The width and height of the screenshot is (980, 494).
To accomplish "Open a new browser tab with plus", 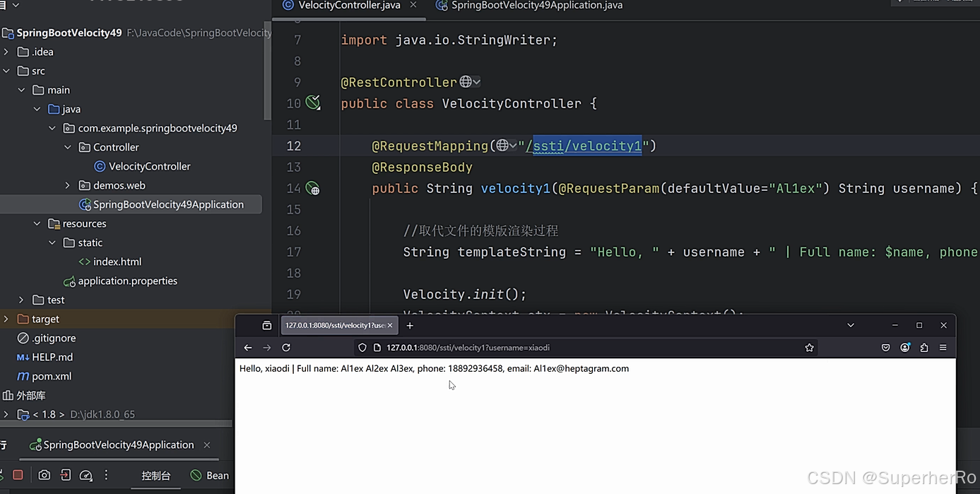I will click(x=410, y=326).
